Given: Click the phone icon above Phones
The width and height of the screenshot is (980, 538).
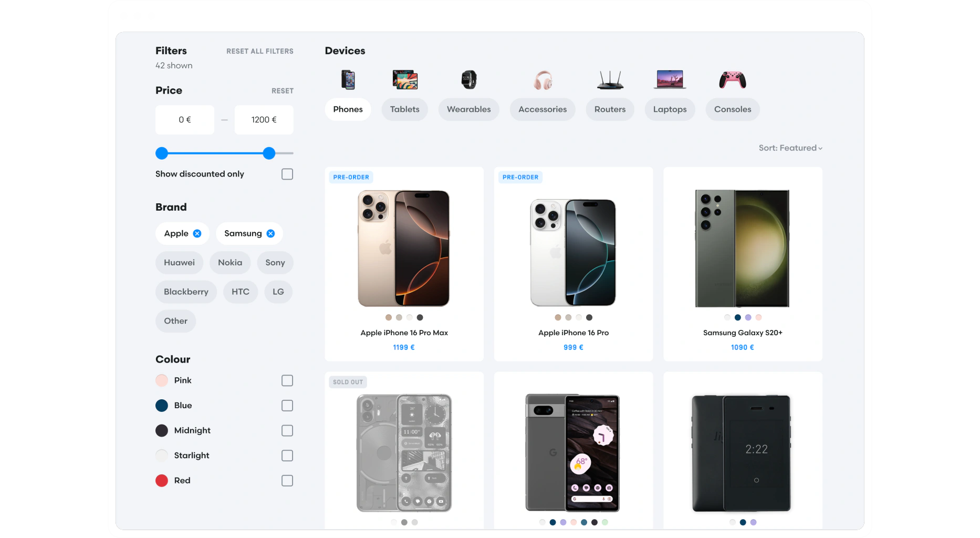Looking at the screenshot, I should tap(348, 80).
